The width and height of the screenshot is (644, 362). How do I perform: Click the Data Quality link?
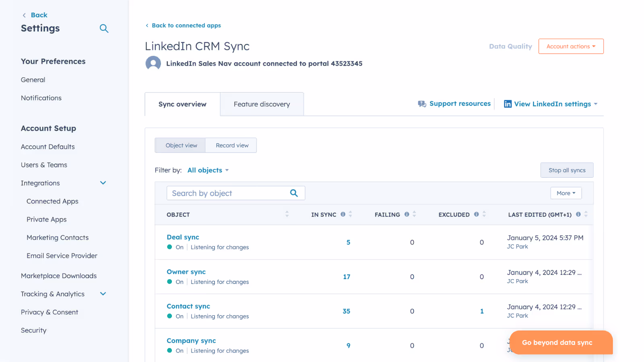pos(510,46)
